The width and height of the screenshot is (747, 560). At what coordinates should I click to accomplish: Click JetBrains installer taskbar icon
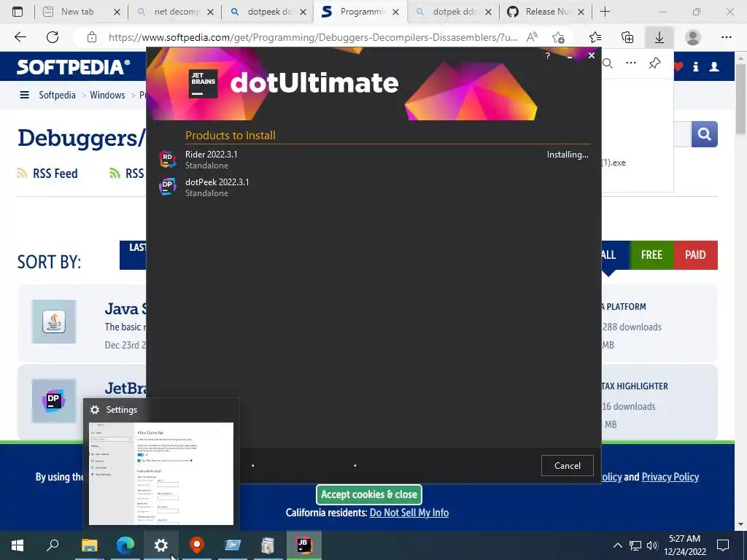coord(304,545)
